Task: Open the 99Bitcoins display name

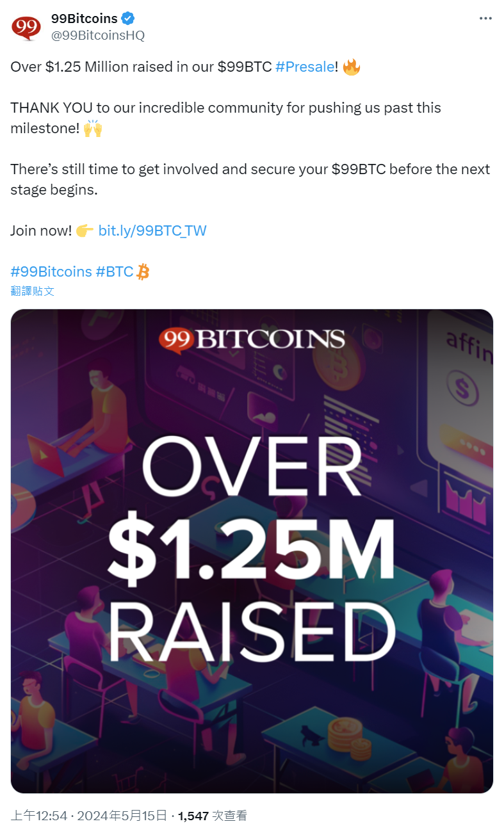Action: click(x=84, y=19)
